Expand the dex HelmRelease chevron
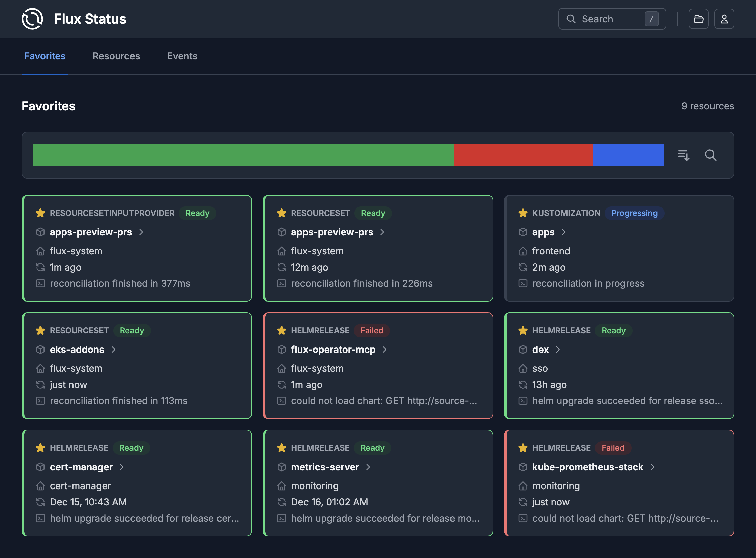Viewport: 756px width, 558px height. click(x=558, y=350)
